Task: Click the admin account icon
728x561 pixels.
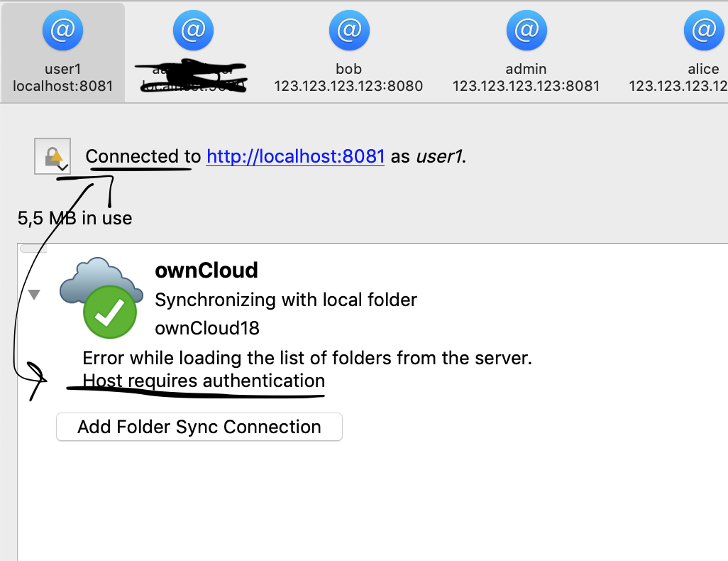Action: (x=526, y=30)
